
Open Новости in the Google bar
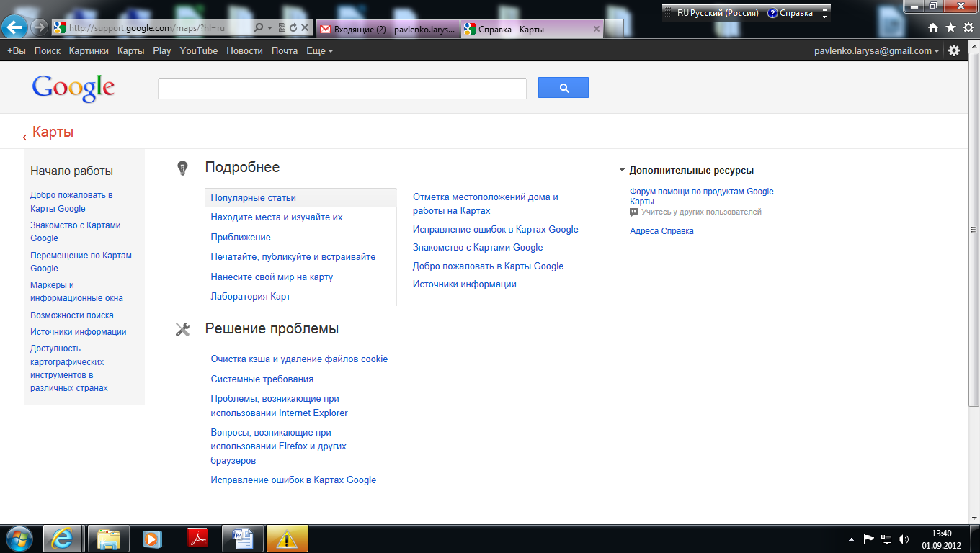coord(244,51)
